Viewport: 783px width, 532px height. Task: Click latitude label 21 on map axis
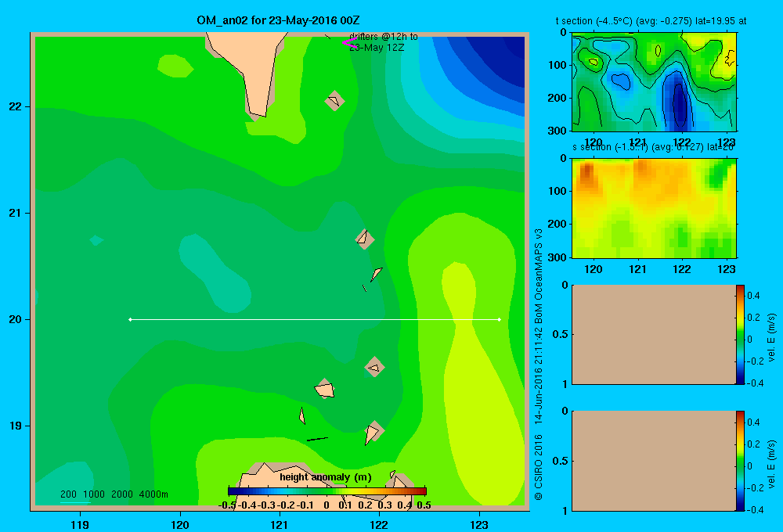(x=16, y=213)
